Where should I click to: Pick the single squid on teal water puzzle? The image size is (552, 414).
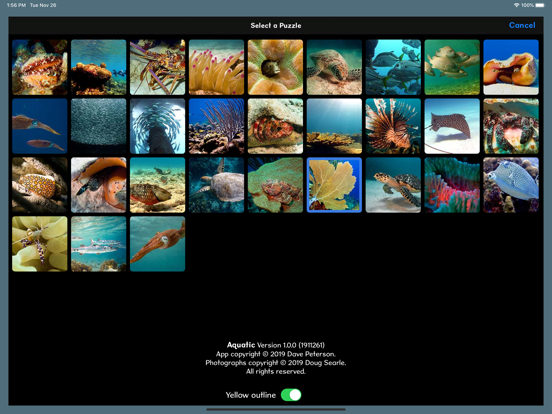[157, 244]
